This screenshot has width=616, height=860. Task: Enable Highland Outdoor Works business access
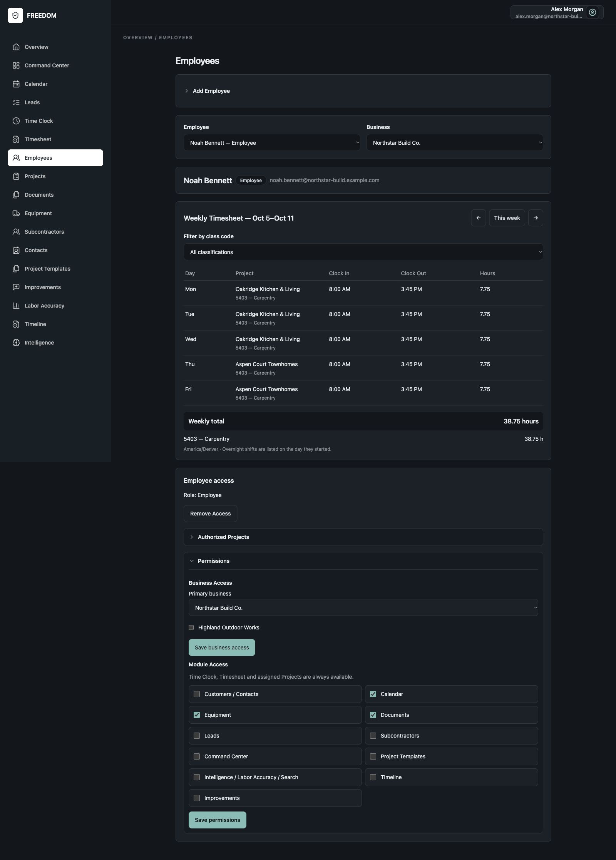191,627
